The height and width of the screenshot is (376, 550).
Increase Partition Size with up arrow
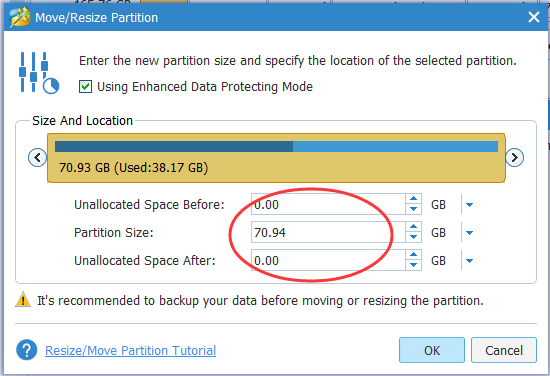413,227
